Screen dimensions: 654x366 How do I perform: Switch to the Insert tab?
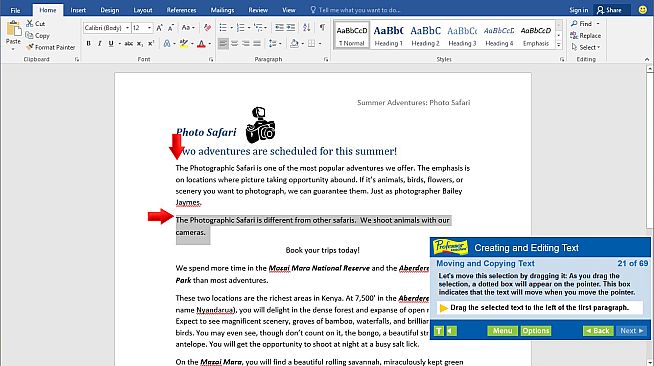pos(78,10)
